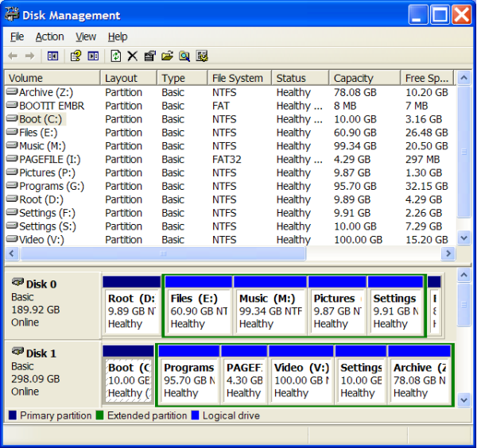Click the Properties toolbar icon

[x=149, y=56]
